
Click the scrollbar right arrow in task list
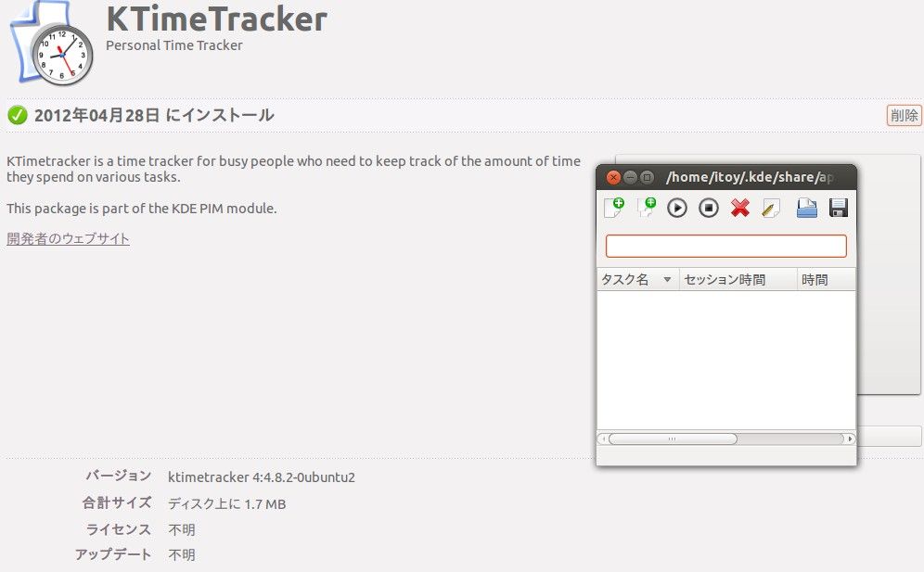(850, 439)
